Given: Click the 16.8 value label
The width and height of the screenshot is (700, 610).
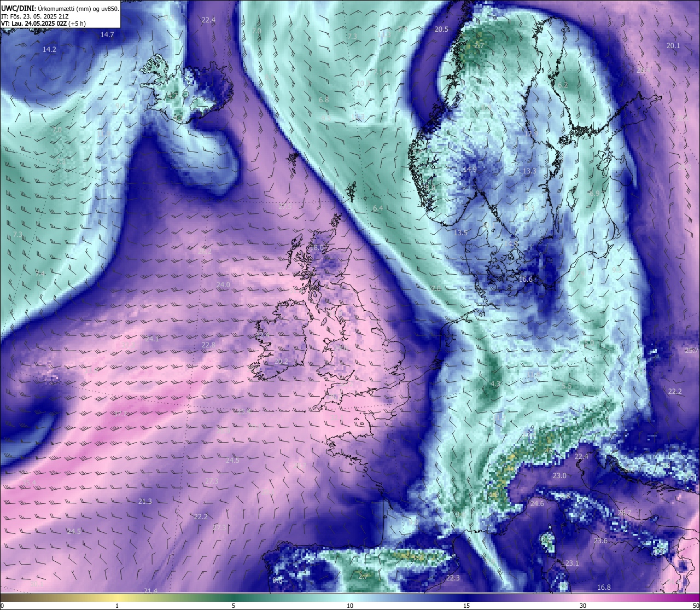Looking at the screenshot, I should coord(604,587).
